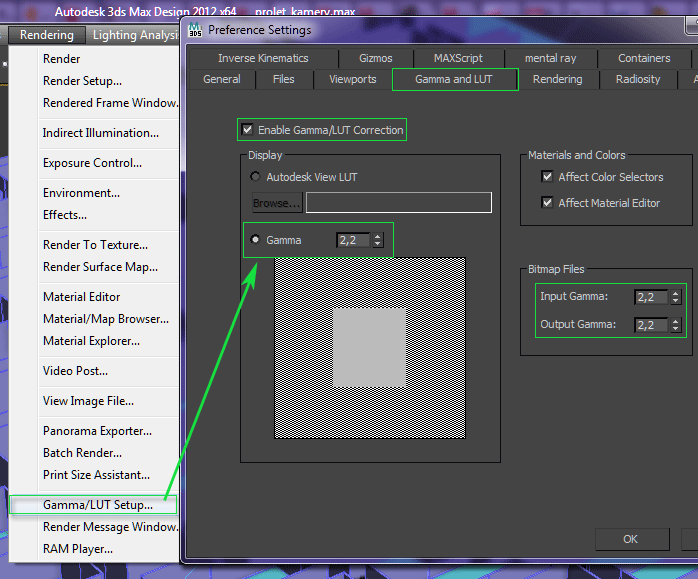This screenshot has width=698, height=579.
Task: Decrease the Display Gamma spinner value
Action: tap(377, 243)
